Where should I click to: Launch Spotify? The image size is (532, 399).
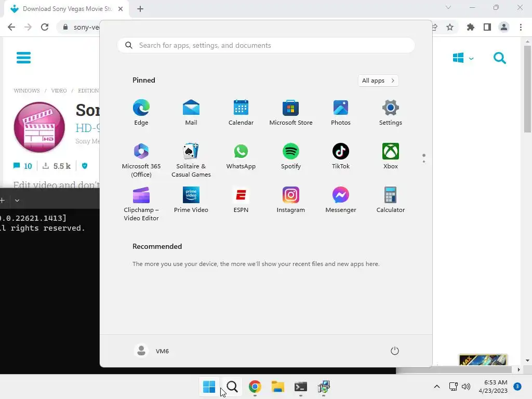[x=291, y=156]
